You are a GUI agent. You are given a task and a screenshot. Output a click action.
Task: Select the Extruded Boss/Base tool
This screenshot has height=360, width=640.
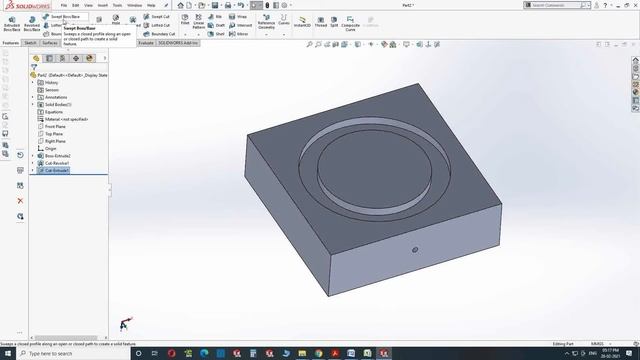pyautogui.click(x=12, y=24)
